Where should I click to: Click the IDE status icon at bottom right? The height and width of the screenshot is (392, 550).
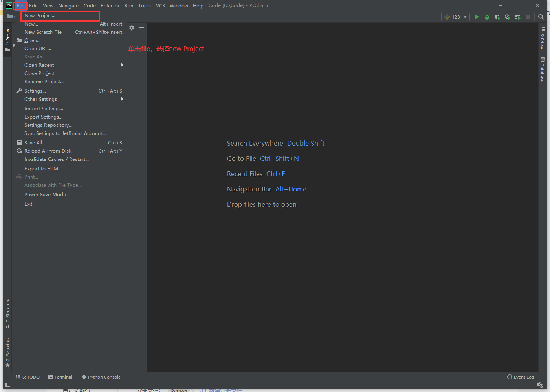click(540, 385)
